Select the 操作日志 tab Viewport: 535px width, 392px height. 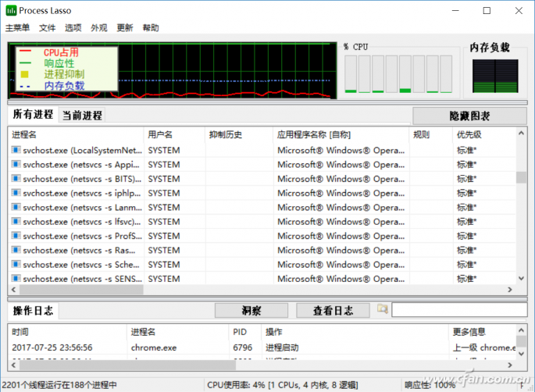[x=33, y=311]
